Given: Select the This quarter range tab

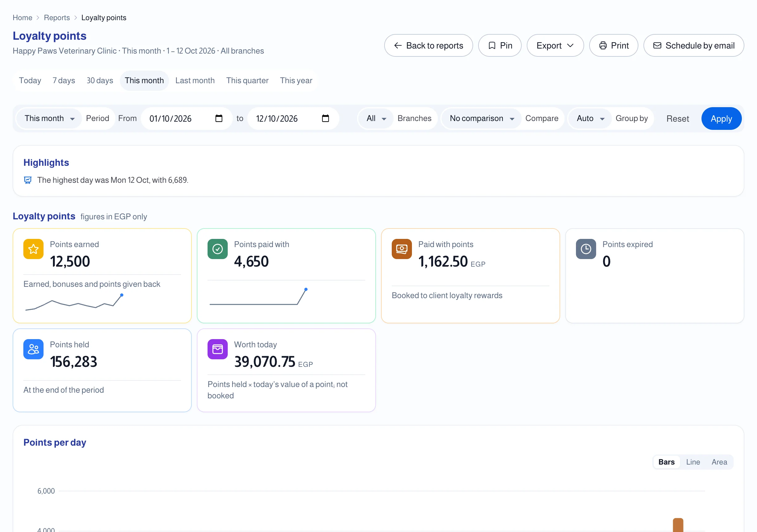Looking at the screenshot, I should tap(247, 80).
